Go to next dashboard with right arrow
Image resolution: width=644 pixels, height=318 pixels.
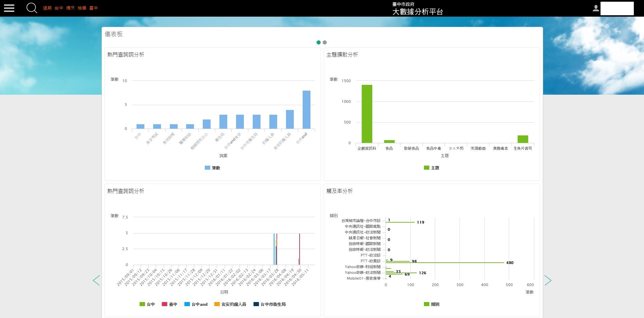click(548, 280)
